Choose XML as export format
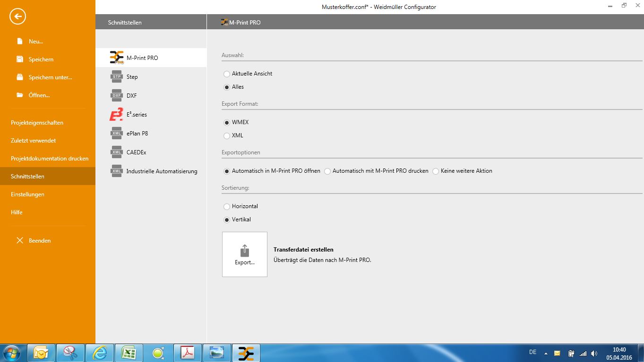Viewport: 644px width, 362px height. tap(226, 135)
